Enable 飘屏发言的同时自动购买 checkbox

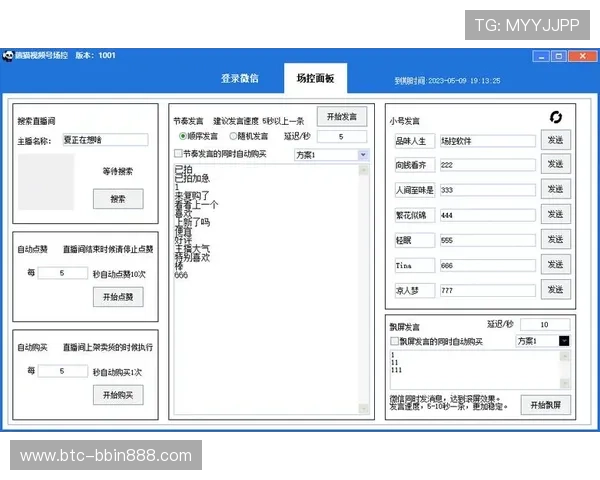(x=394, y=341)
